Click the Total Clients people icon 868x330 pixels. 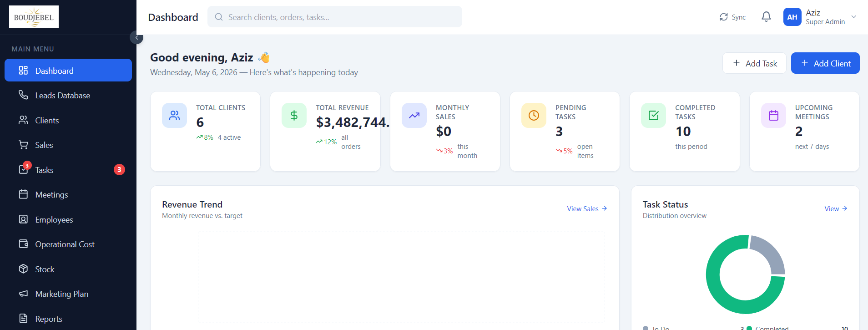(174, 115)
